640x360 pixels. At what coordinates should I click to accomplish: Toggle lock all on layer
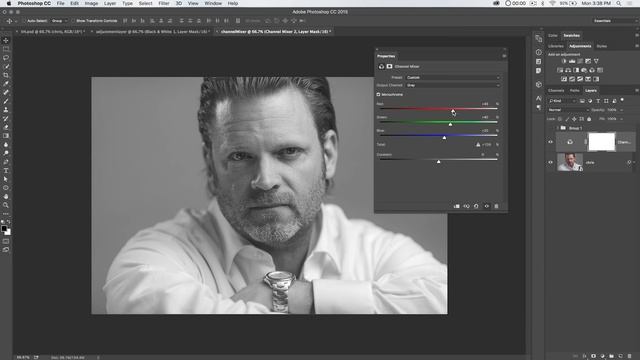[x=589, y=119]
